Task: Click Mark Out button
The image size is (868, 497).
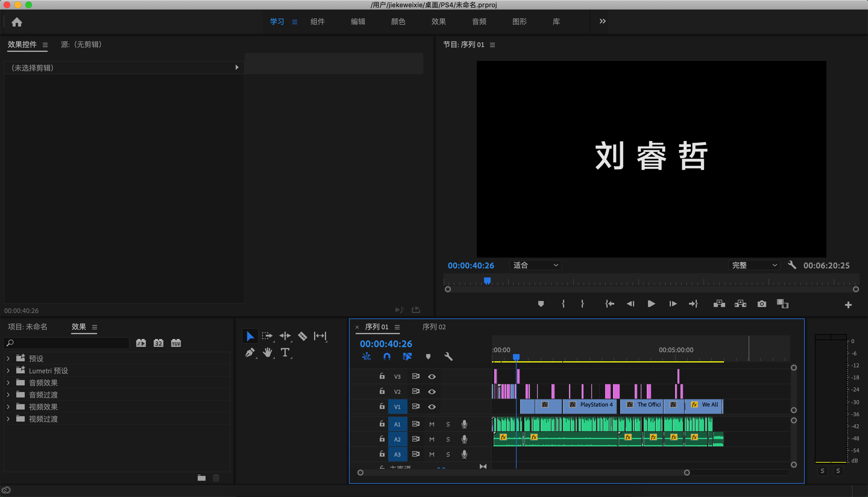Action: pyautogui.click(x=583, y=304)
